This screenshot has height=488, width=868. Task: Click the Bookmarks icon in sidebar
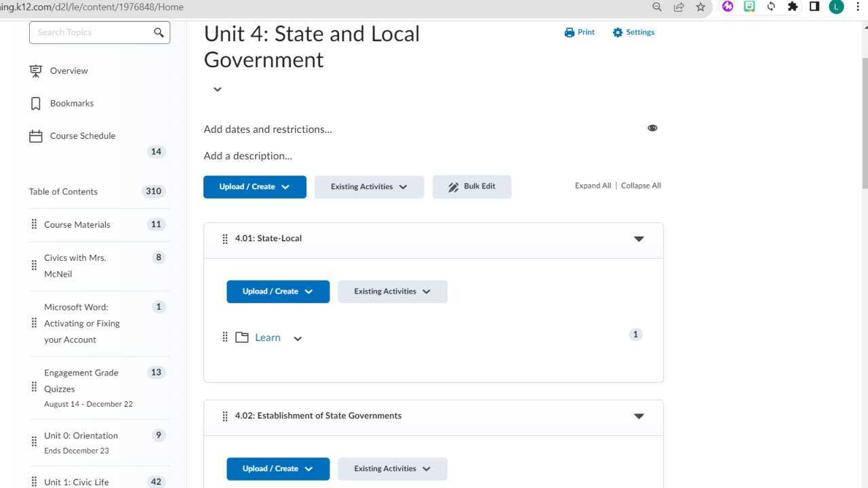point(36,104)
